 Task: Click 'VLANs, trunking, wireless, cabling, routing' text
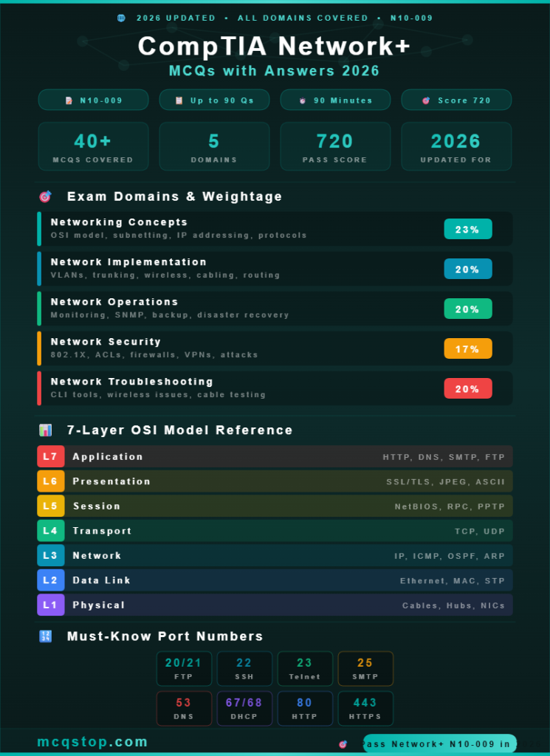click(x=165, y=275)
